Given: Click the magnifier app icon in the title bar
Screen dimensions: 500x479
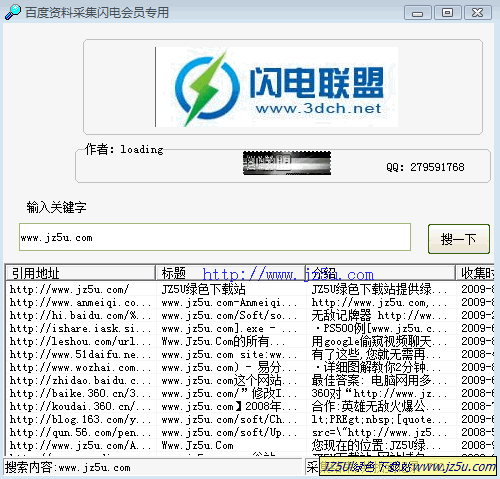Looking at the screenshot, I should (x=13, y=12).
